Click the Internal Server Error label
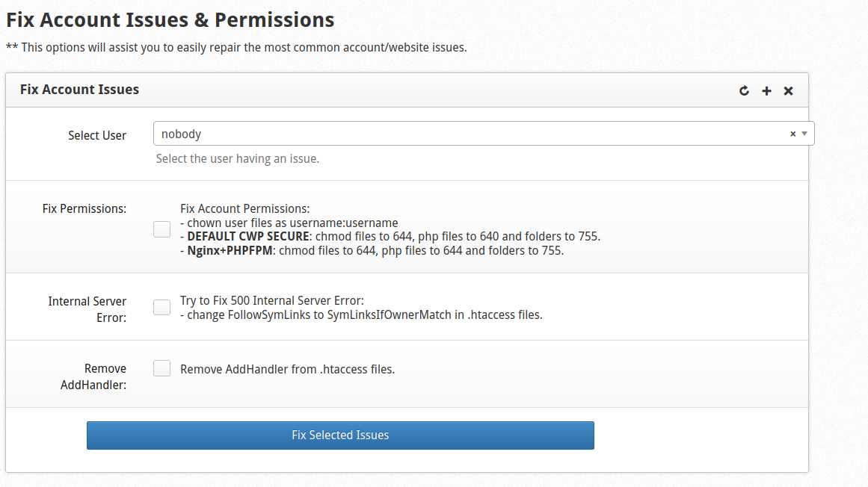 click(87, 308)
